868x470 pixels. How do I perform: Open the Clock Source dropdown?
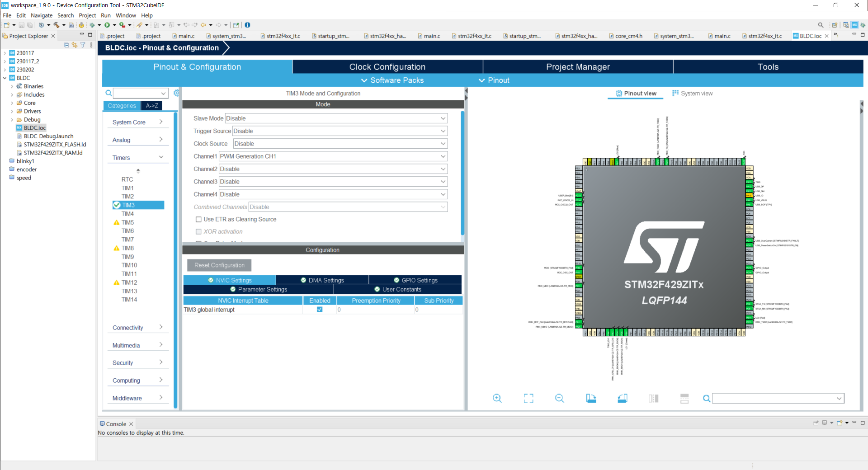pos(340,144)
